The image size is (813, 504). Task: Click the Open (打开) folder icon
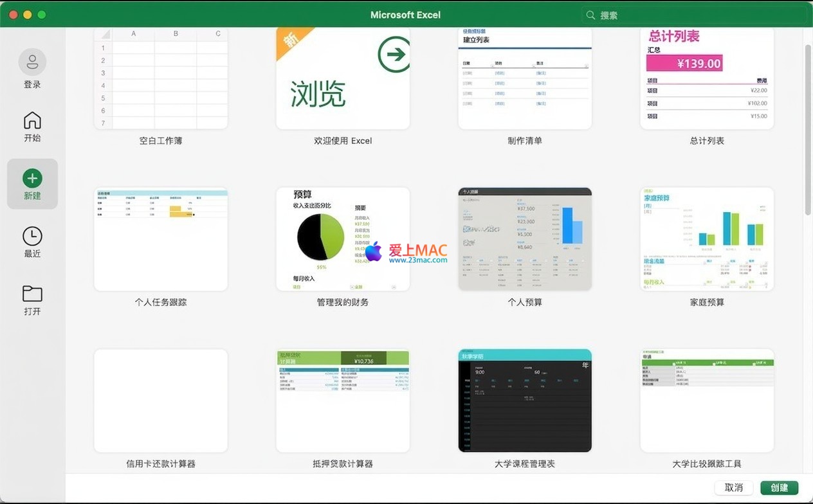coord(32,294)
